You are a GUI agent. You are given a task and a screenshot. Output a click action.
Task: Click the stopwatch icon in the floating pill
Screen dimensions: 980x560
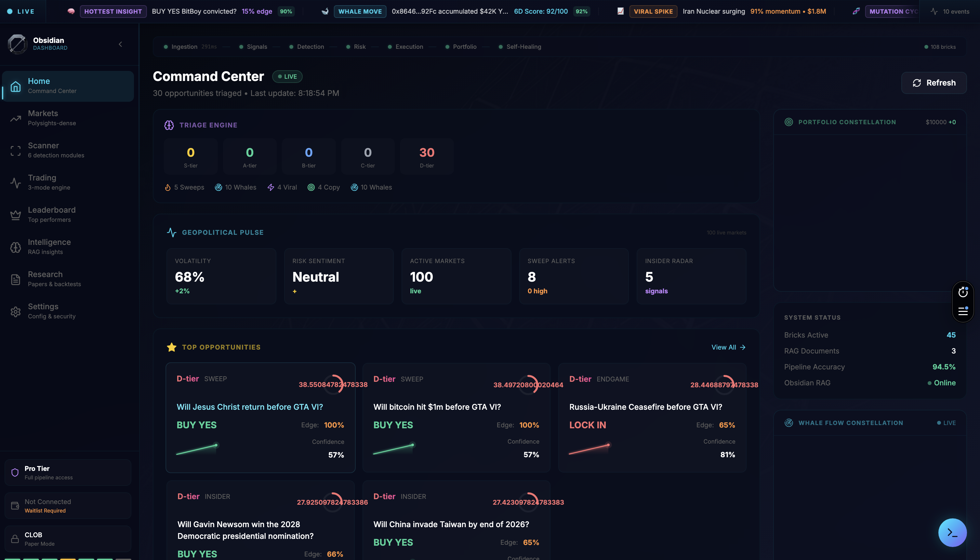(x=963, y=292)
